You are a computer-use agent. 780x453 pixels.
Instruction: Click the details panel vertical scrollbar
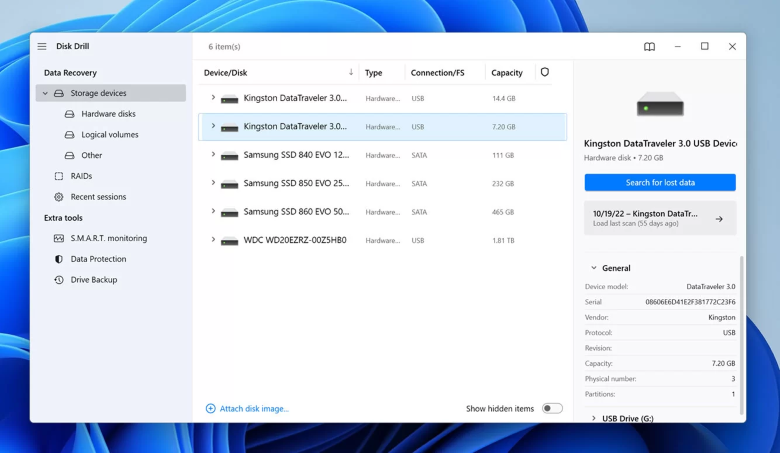pos(741,330)
